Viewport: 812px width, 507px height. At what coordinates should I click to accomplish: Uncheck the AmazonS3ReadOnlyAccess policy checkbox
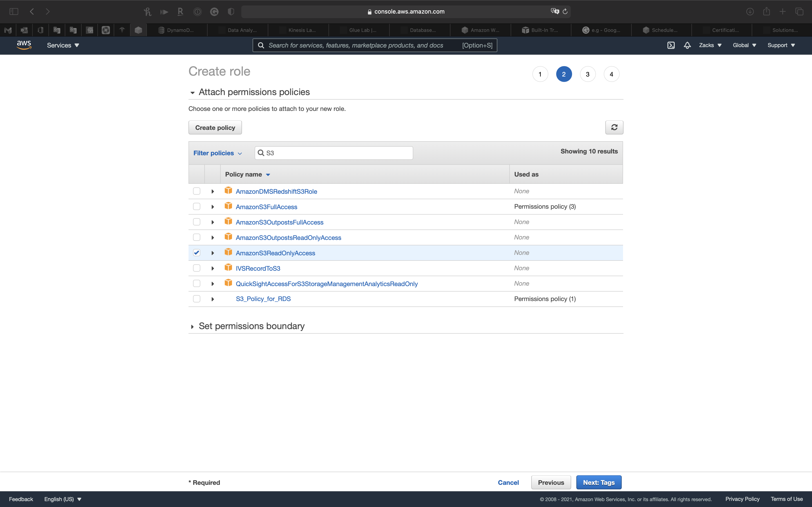click(x=197, y=253)
